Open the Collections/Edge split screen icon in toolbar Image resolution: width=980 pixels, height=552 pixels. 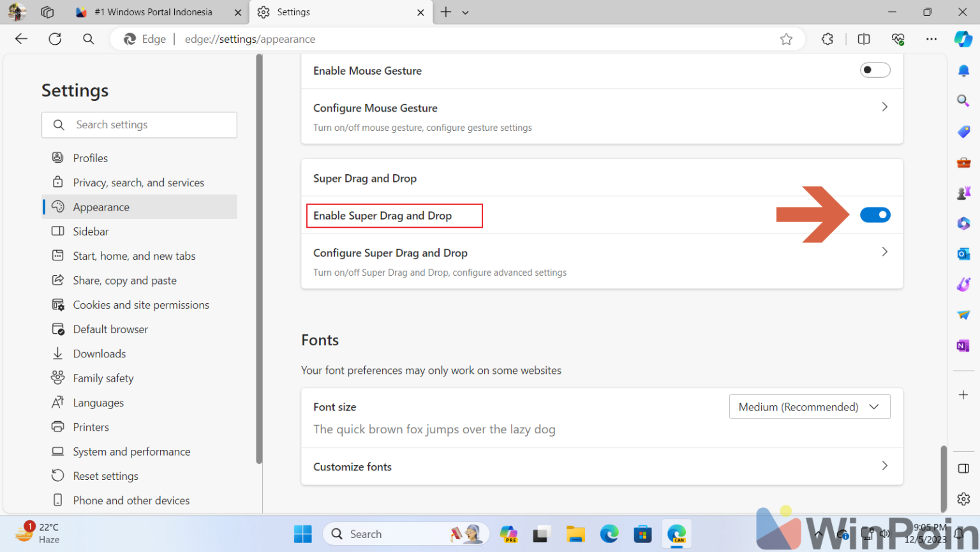(x=863, y=39)
